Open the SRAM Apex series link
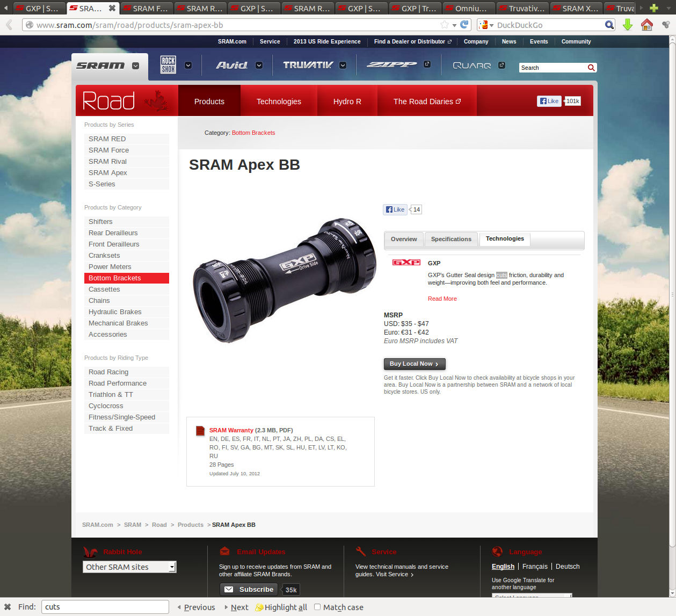 point(127,173)
